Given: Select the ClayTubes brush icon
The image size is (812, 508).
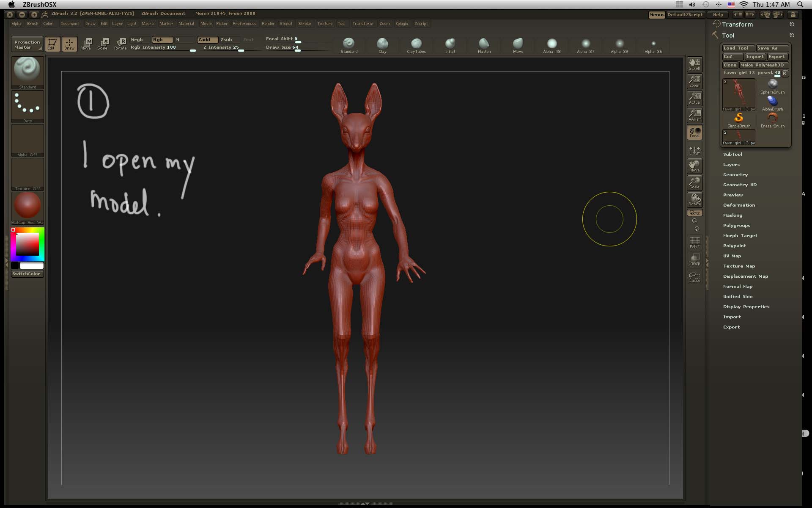Looking at the screenshot, I should point(416,44).
